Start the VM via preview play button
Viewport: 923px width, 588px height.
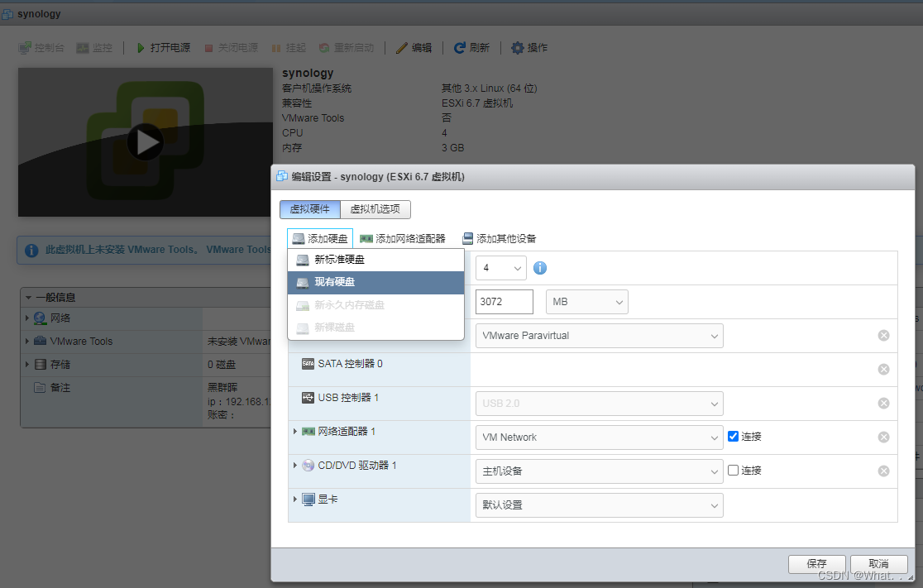click(x=145, y=142)
